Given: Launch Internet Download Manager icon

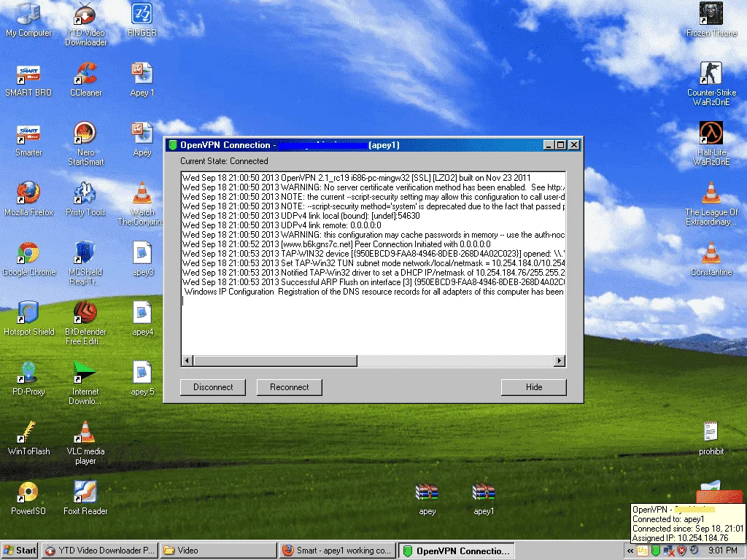Looking at the screenshot, I should (x=86, y=383).
